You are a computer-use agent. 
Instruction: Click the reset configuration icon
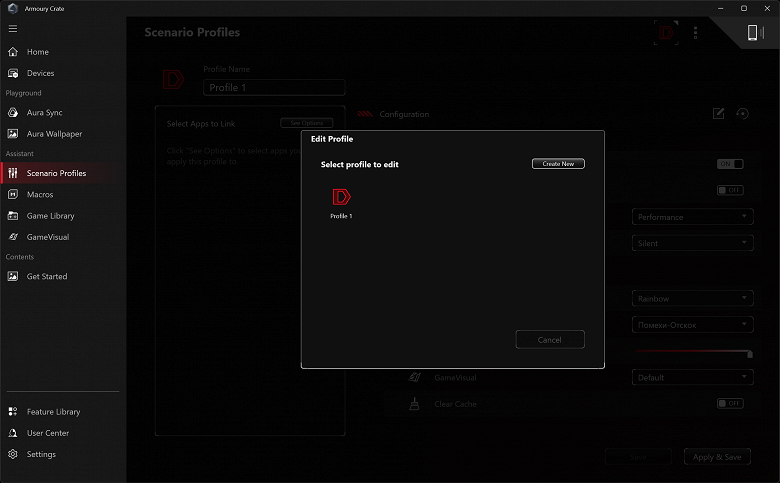coord(742,114)
